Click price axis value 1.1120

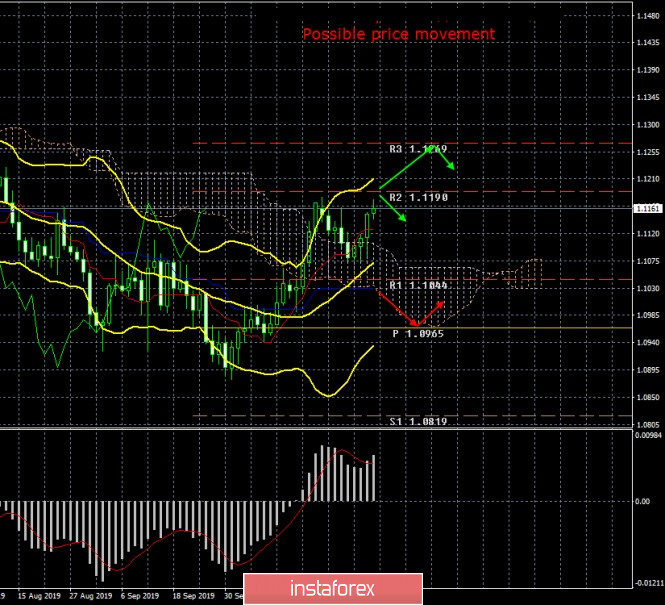coord(648,234)
